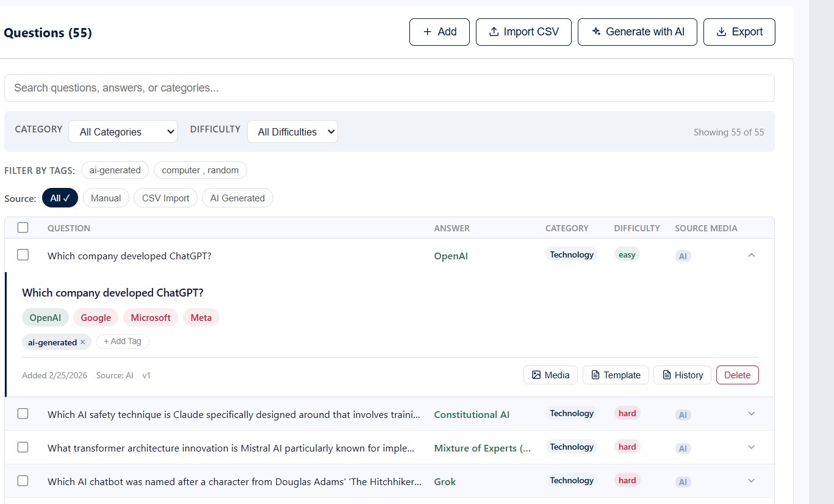Open the All Categories dropdown
This screenshot has width=834, height=504.
(123, 131)
